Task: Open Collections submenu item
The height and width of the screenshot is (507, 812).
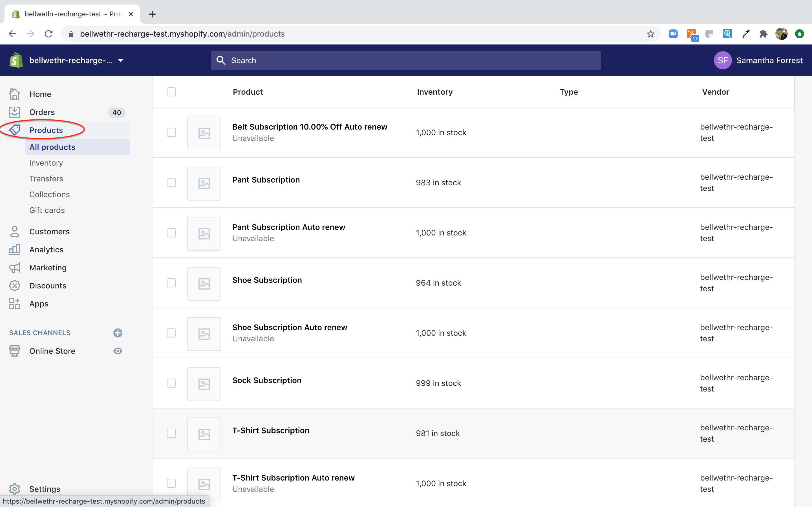Action: (x=50, y=194)
